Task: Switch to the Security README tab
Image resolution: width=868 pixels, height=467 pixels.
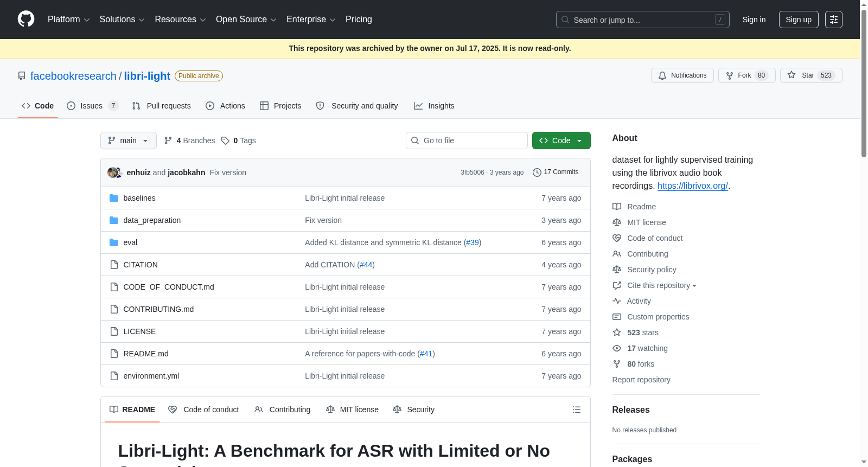Action: (414, 410)
